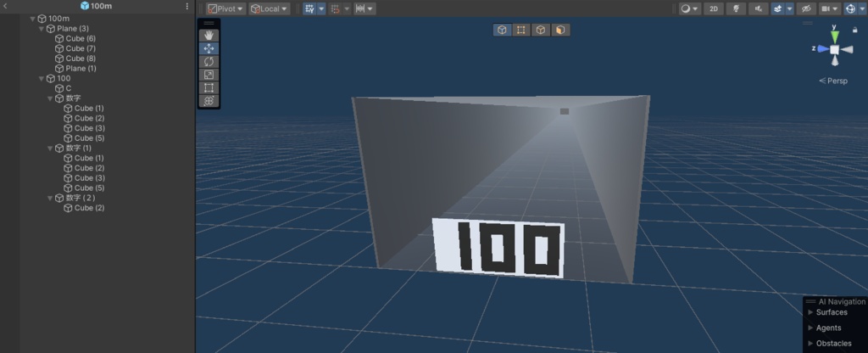The height and width of the screenshot is (353, 868).
Task: Switch to object selection mode cube icon
Action: [502, 30]
